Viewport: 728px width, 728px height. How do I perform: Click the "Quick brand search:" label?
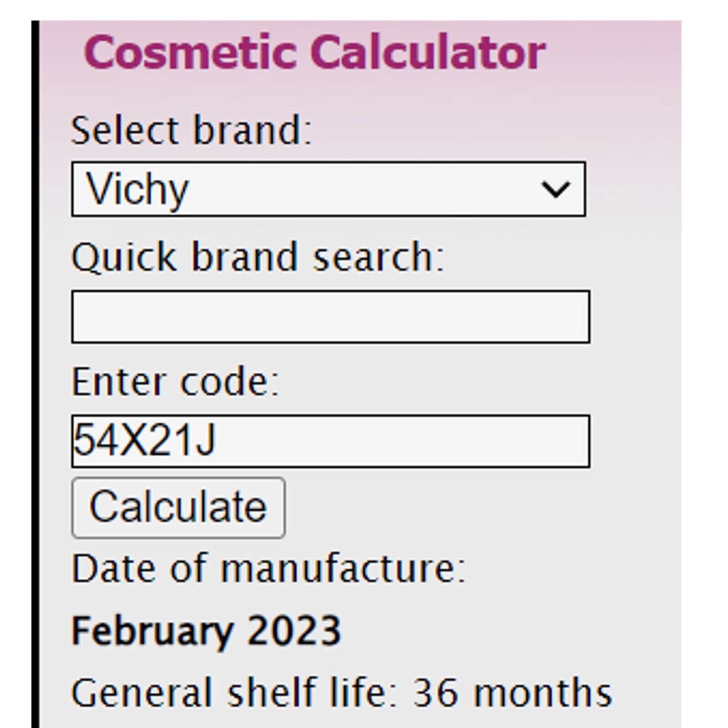pyautogui.click(x=258, y=258)
